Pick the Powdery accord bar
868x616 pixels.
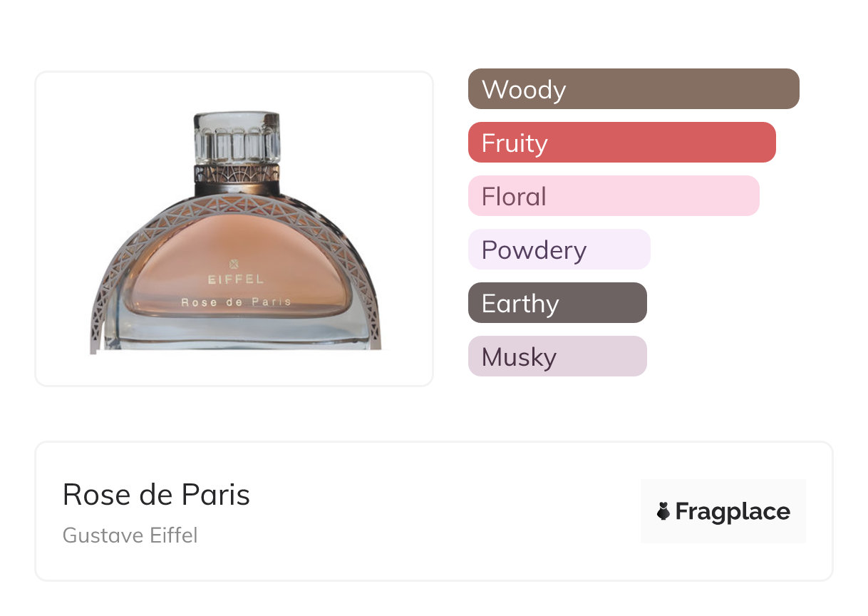559,250
